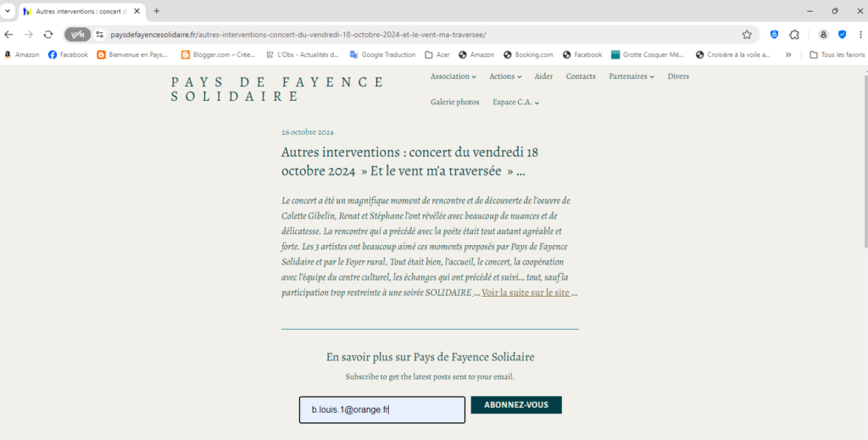Go to the Contacts menu item
868x440 pixels.
[581, 76]
